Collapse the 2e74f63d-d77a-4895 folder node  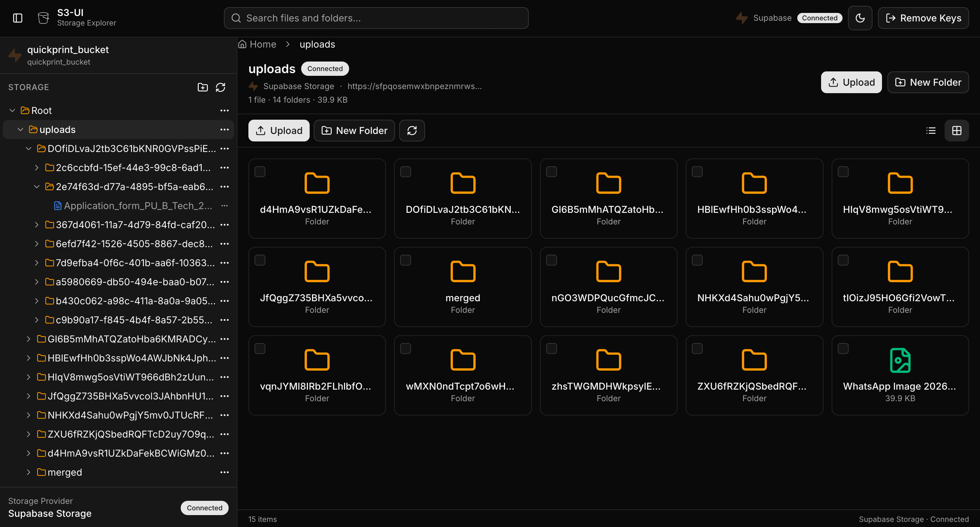click(x=36, y=186)
